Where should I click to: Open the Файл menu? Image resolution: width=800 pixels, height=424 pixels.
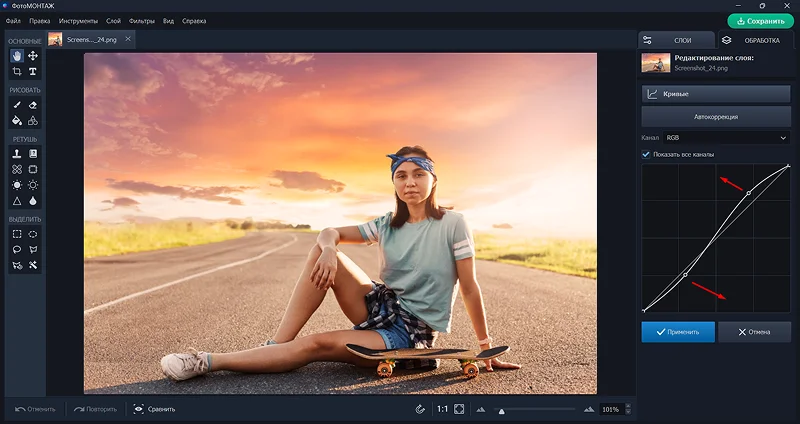pyautogui.click(x=13, y=21)
